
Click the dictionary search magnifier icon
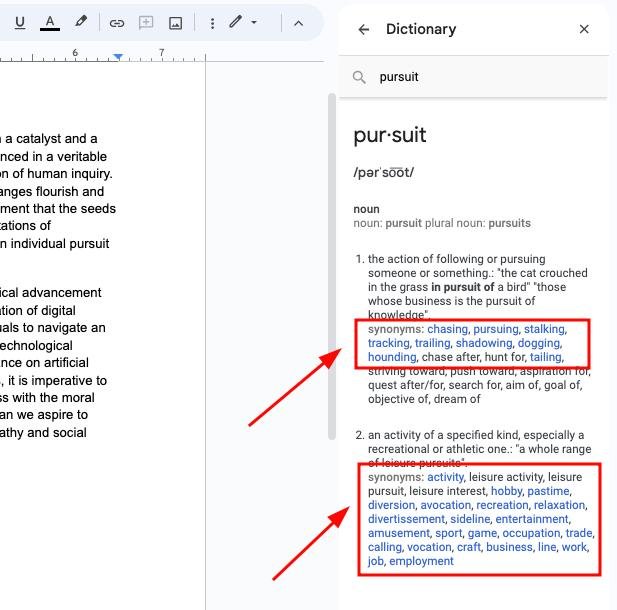click(359, 77)
